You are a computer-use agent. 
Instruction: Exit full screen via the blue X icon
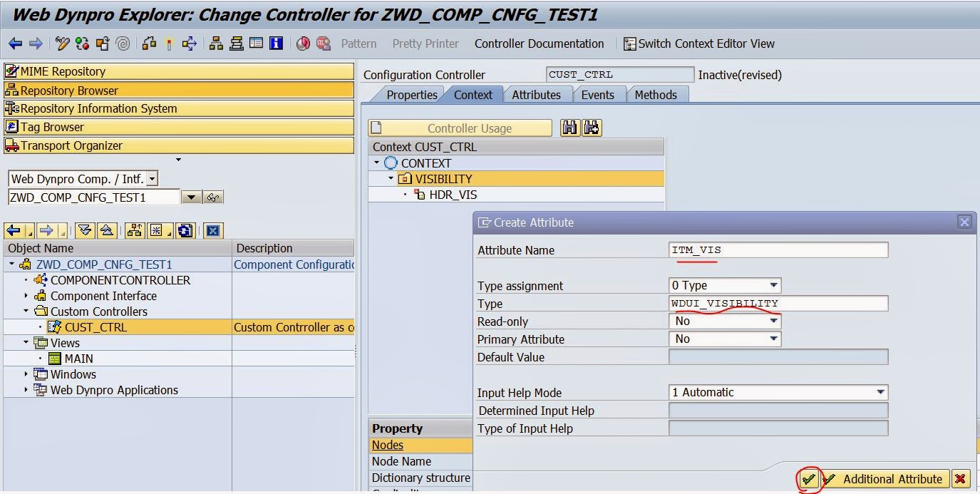point(212,232)
